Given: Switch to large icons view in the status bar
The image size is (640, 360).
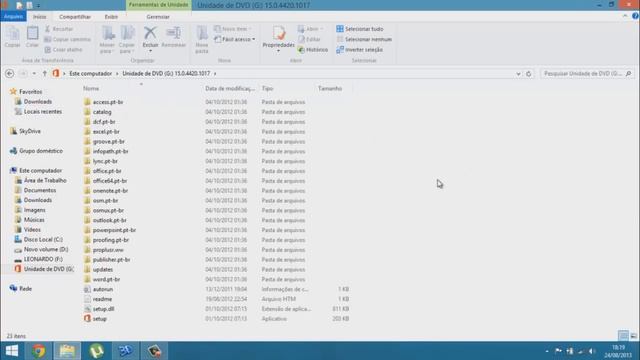Looking at the screenshot, I should (633, 336).
